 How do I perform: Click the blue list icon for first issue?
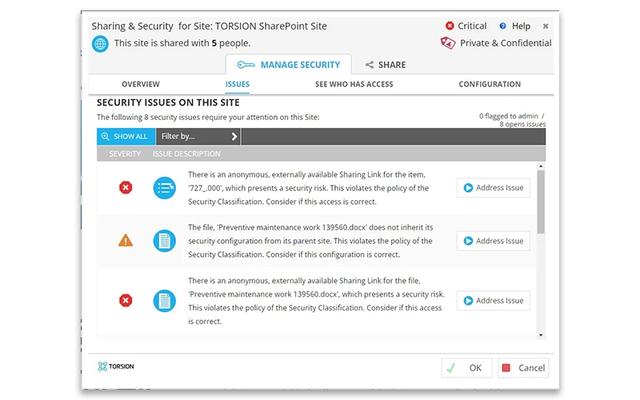[x=163, y=187]
